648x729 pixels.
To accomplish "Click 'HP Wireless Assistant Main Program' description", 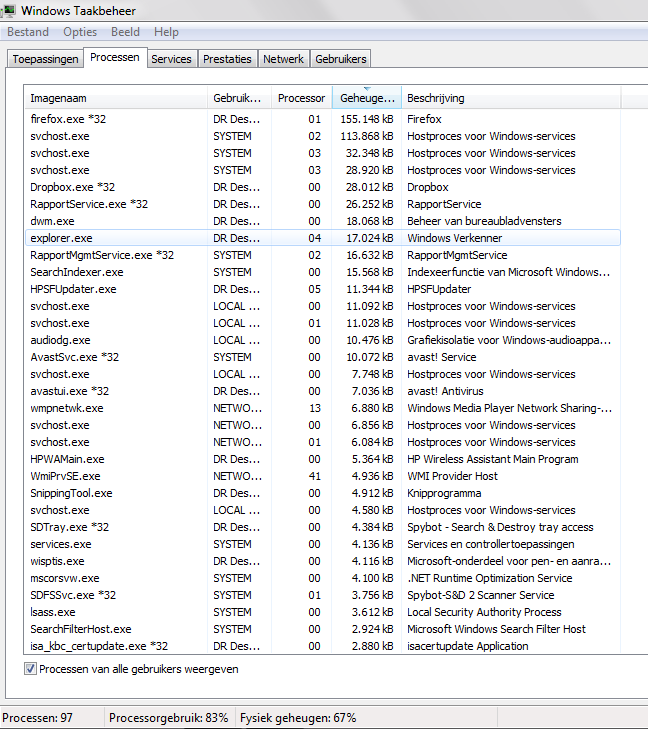I will tap(493, 459).
